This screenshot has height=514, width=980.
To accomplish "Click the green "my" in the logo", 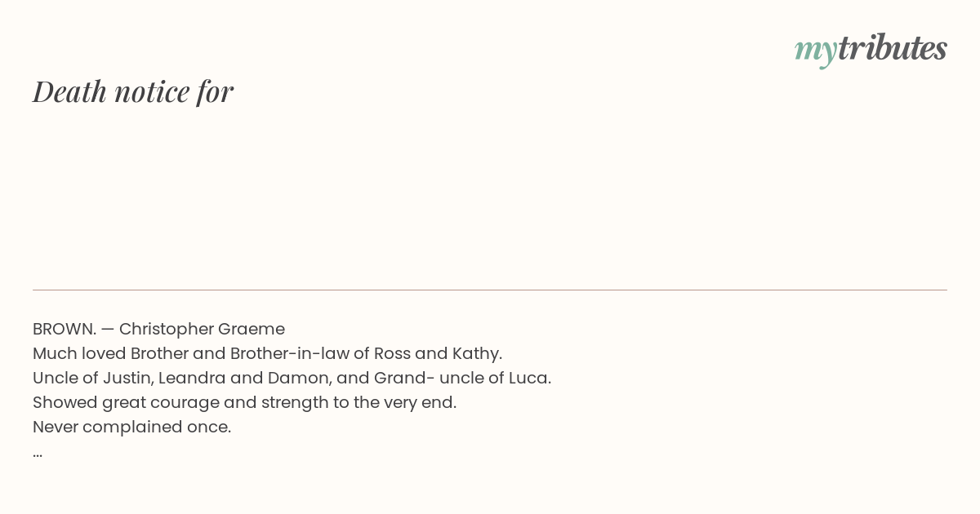I will [x=816, y=52].
